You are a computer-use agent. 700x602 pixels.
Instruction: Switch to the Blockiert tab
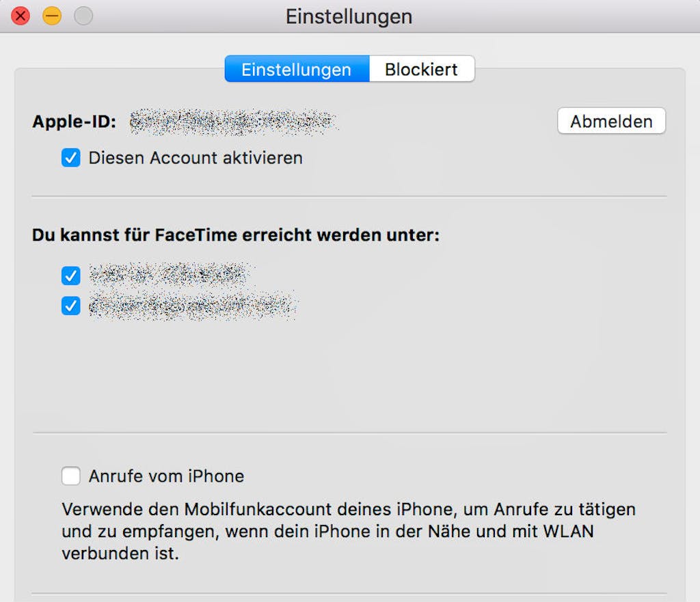tap(422, 69)
